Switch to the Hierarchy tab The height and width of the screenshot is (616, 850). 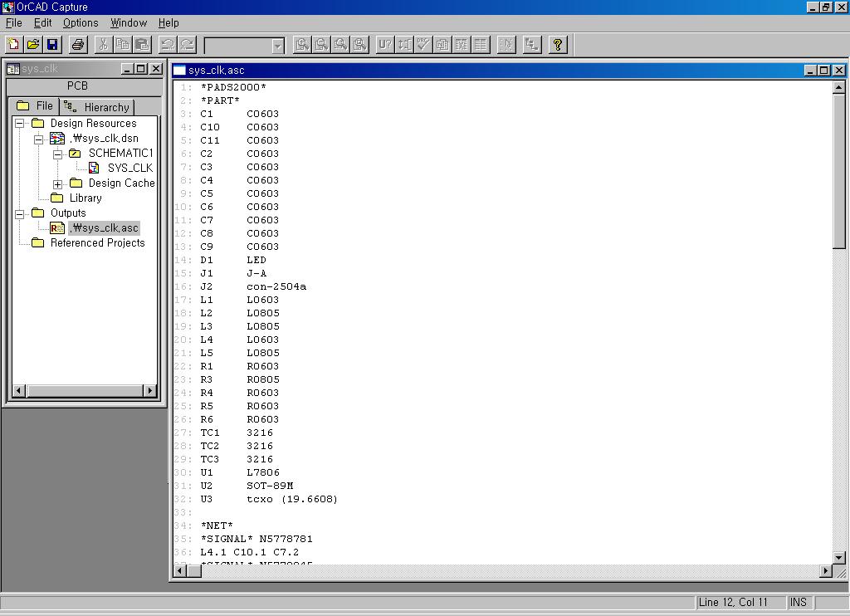[x=97, y=107]
